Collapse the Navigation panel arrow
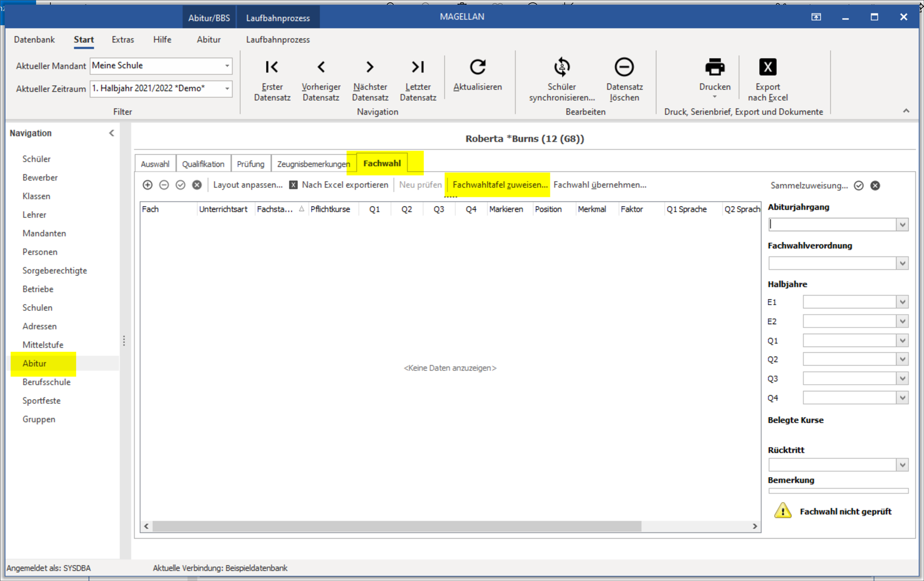Image resolution: width=924 pixels, height=581 pixels. point(112,133)
